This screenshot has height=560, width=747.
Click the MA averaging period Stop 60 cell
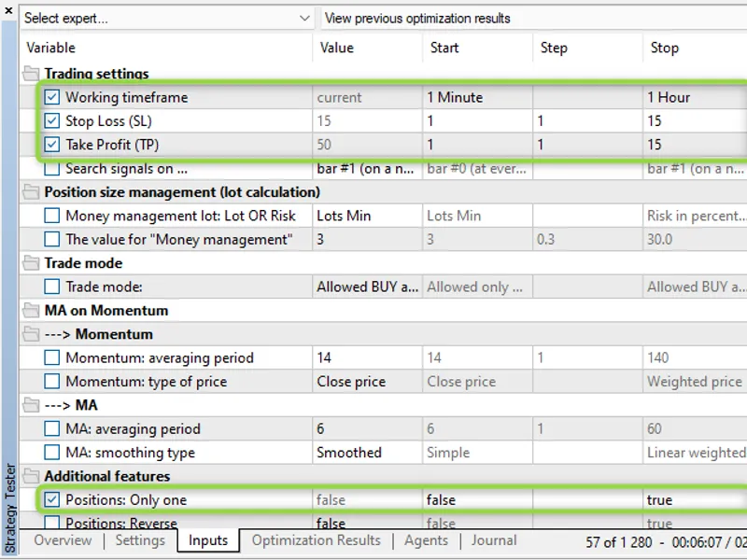click(x=695, y=428)
